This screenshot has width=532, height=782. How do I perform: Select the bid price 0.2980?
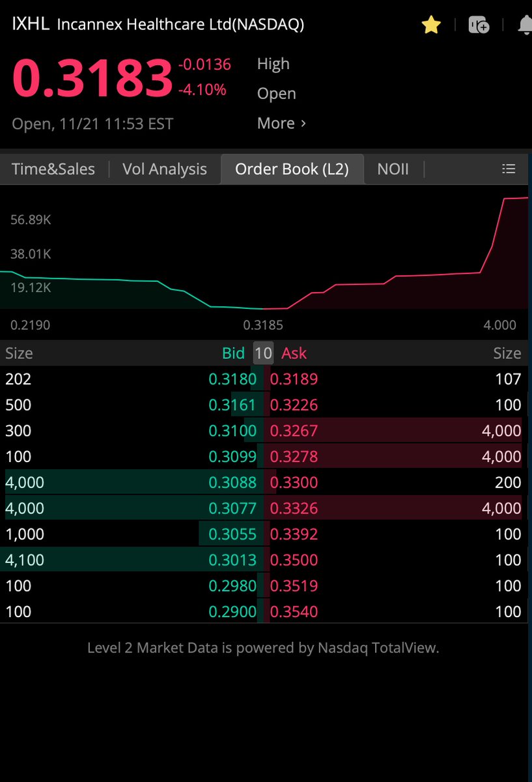coord(232,586)
